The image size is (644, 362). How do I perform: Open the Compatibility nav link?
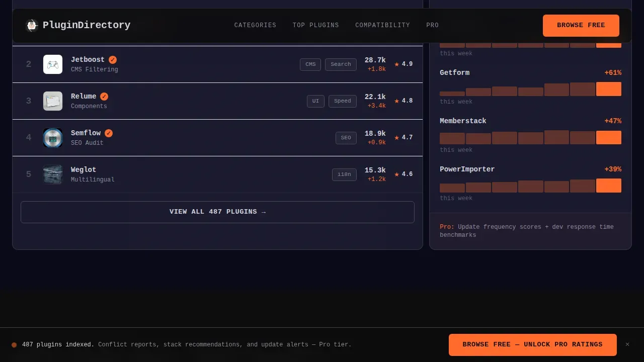coord(382,25)
